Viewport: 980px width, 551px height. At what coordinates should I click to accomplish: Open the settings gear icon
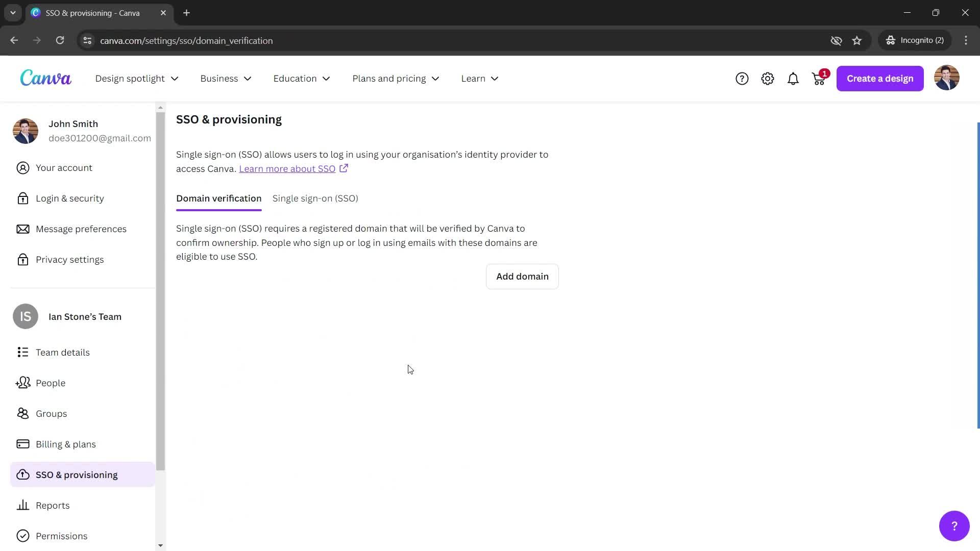click(767, 79)
